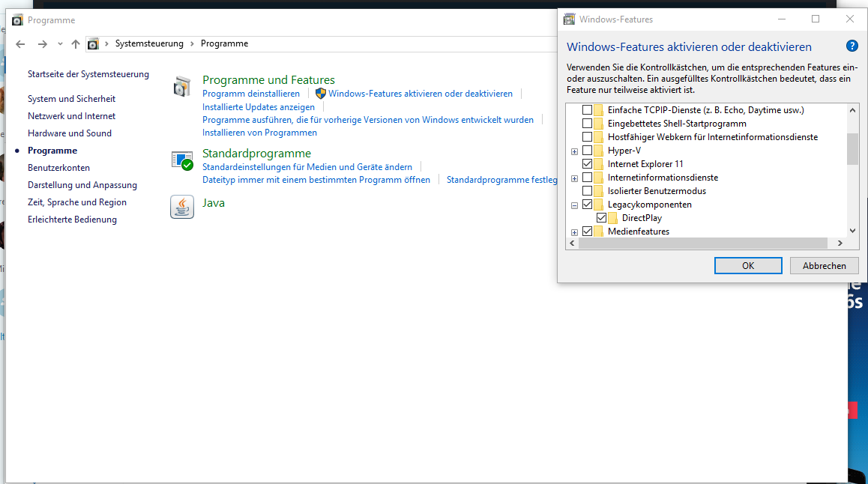Open Dateityp immer mit einem bestimmten Programm öffnen
Viewport: 868px width, 484px height.
pos(316,180)
